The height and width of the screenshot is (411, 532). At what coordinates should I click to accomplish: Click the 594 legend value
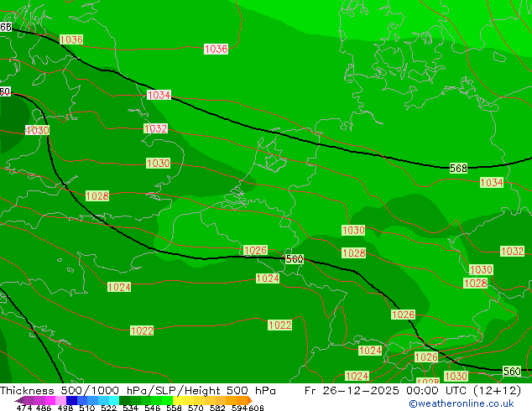click(x=239, y=408)
